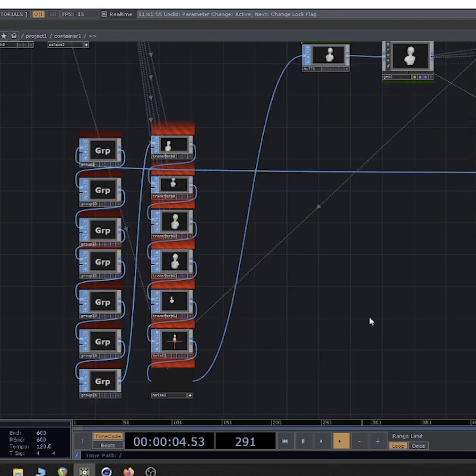Switch timeline display to TimeCode

click(108, 436)
